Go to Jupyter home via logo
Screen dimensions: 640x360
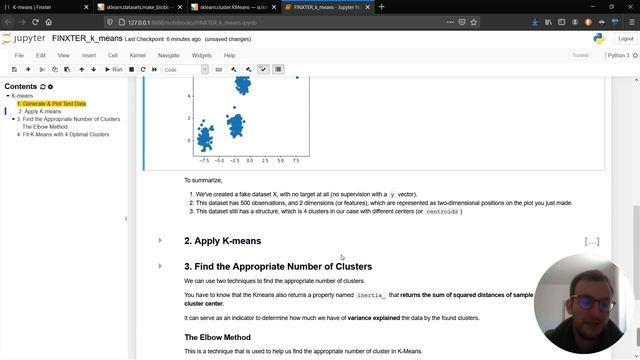[x=23, y=38]
